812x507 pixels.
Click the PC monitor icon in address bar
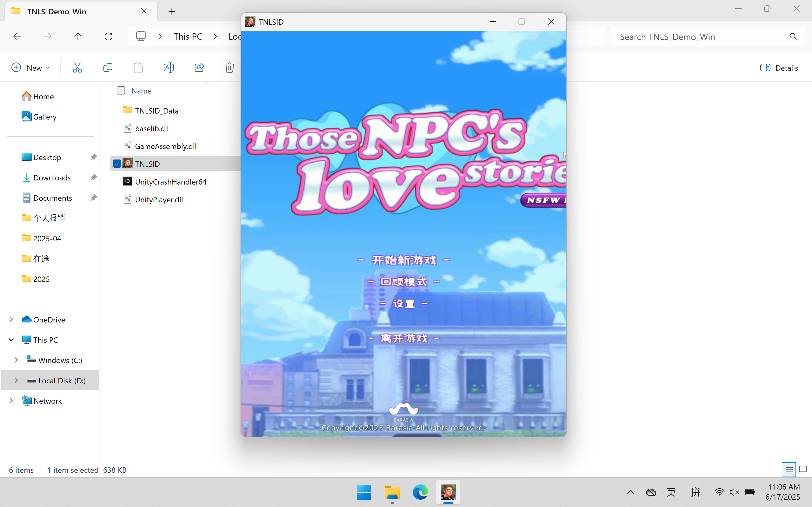pos(141,36)
